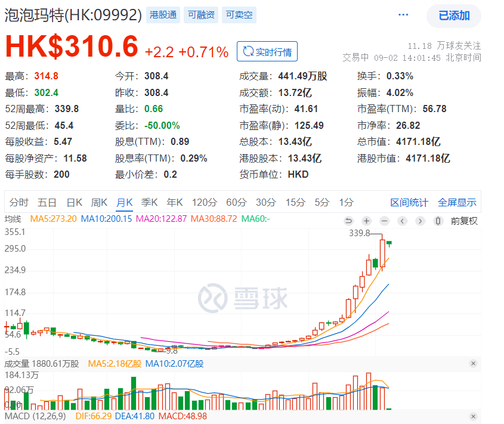Click the MACD (12,26,9) label
This screenshot has width=504, height=424.
coord(35,416)
